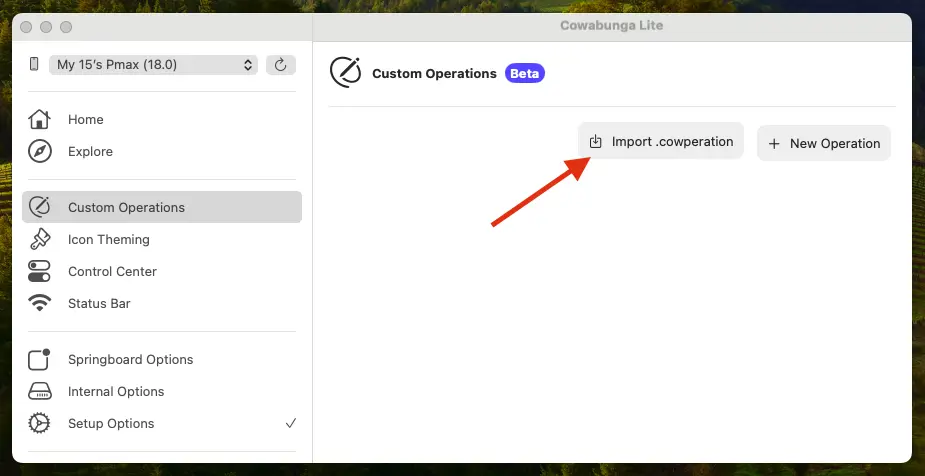The width and height of the screenshot is (925, 476).
Task: Click the Cowabunga Lite window title
Action: pos(612,26)
